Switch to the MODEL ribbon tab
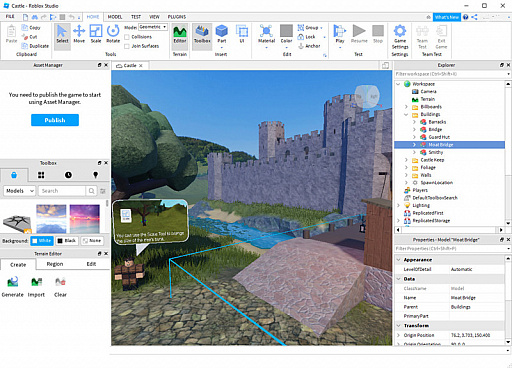Viewport: 512px width, 368px height. [x=115, y=17]
